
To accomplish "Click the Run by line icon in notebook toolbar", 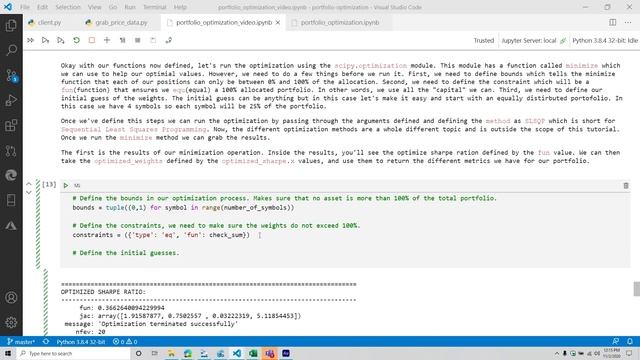I will pos(45,40).
